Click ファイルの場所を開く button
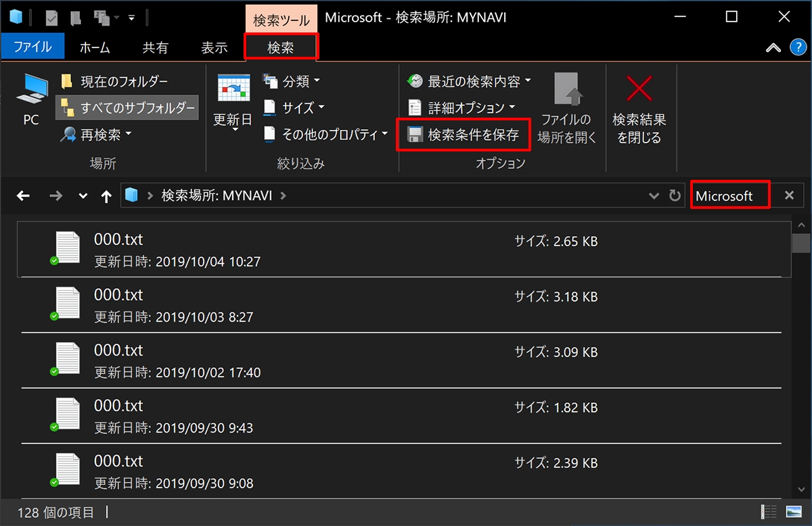Screen dimensions: 812x526 567,108
